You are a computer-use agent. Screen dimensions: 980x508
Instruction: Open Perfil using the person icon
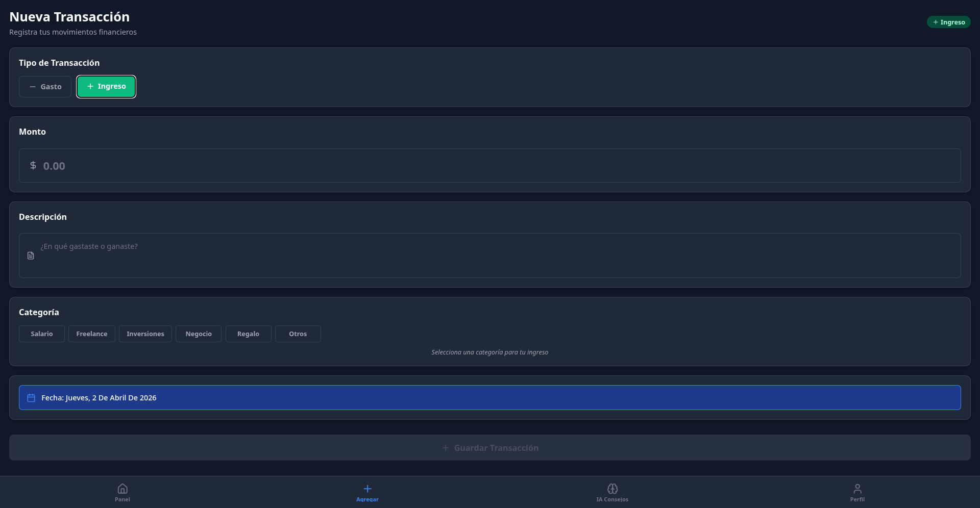click(857, 488)
